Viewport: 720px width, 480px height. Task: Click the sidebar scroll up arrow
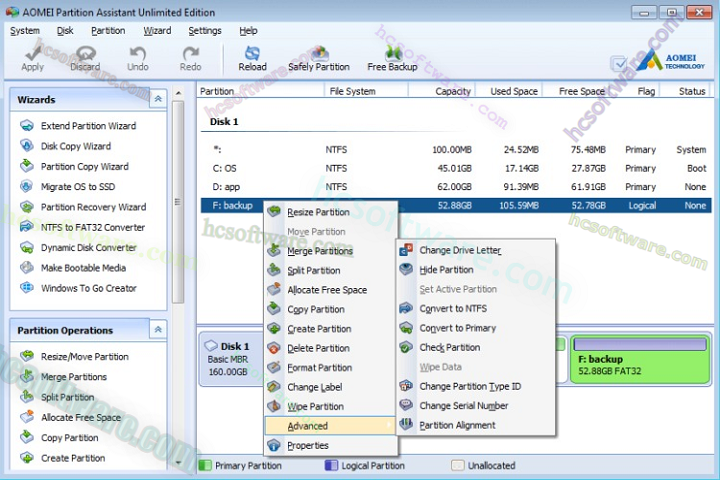click(178, 93)
